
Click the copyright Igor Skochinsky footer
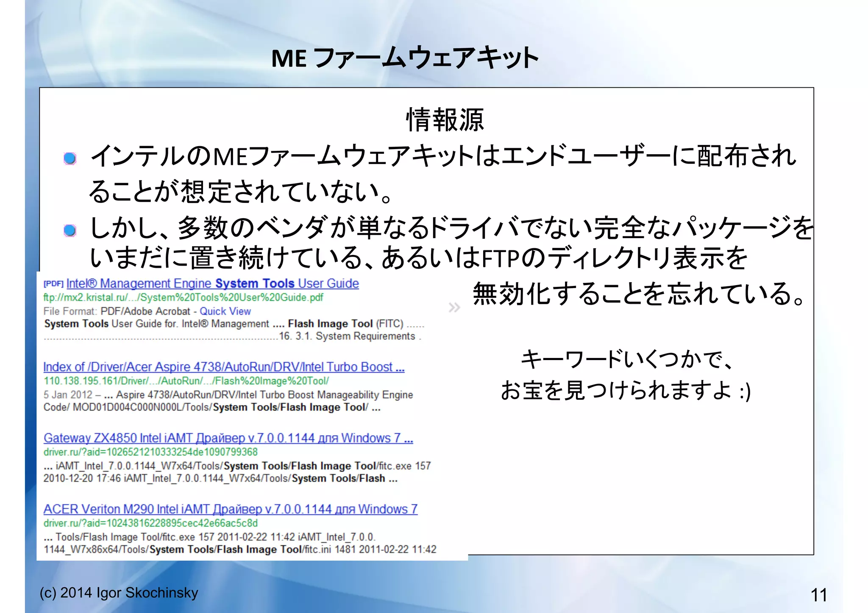[x=119, y=593]
